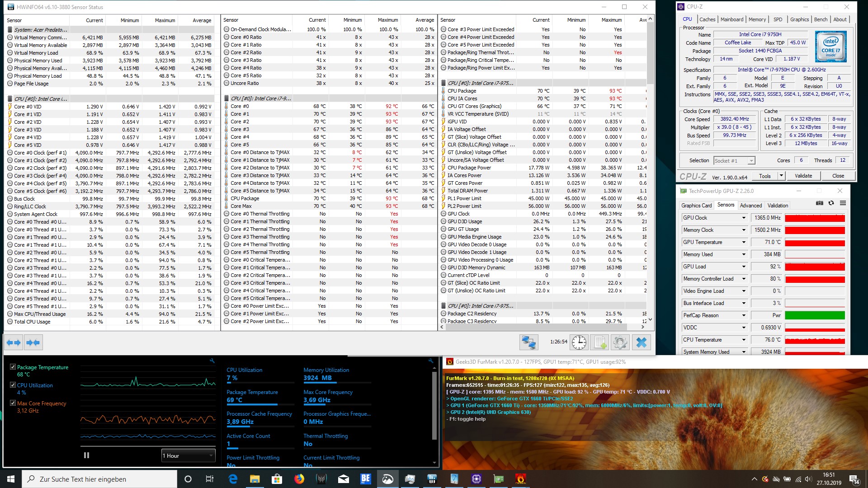Viewport: 868px width, 488px height.
Task: Open the GPU-Z Advanced tab
Action: (750, 205)
